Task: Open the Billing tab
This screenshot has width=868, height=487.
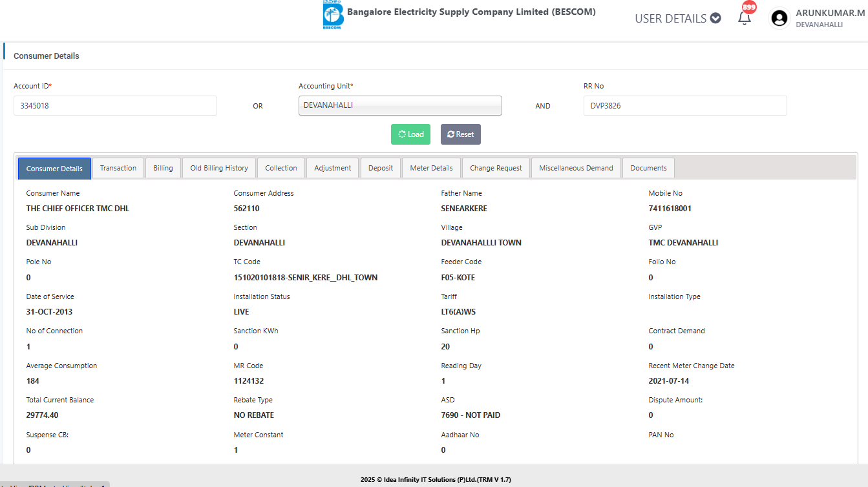Action: (x=163, y=168)
